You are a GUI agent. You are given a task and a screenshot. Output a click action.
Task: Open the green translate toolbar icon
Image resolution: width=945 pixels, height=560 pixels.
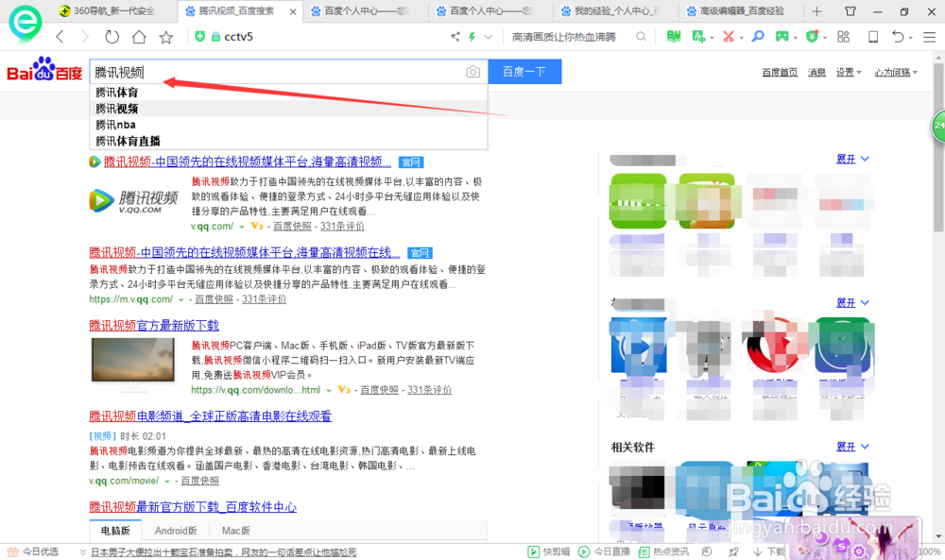698,37
